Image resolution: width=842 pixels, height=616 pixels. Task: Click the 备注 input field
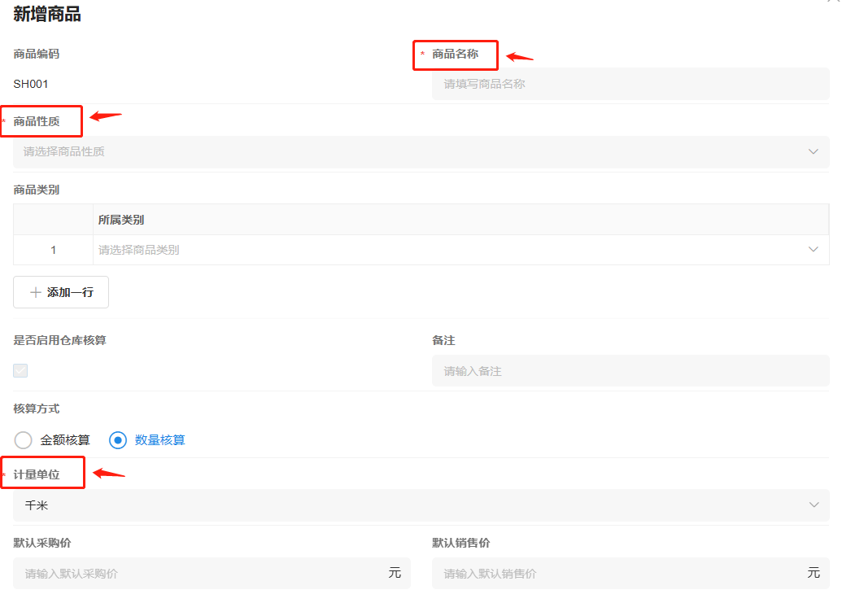tap(630, 371)
